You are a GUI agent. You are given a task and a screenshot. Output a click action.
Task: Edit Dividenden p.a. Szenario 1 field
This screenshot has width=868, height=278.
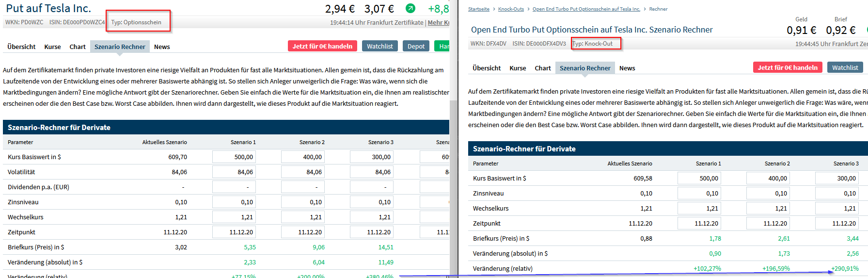click(234, 187)
